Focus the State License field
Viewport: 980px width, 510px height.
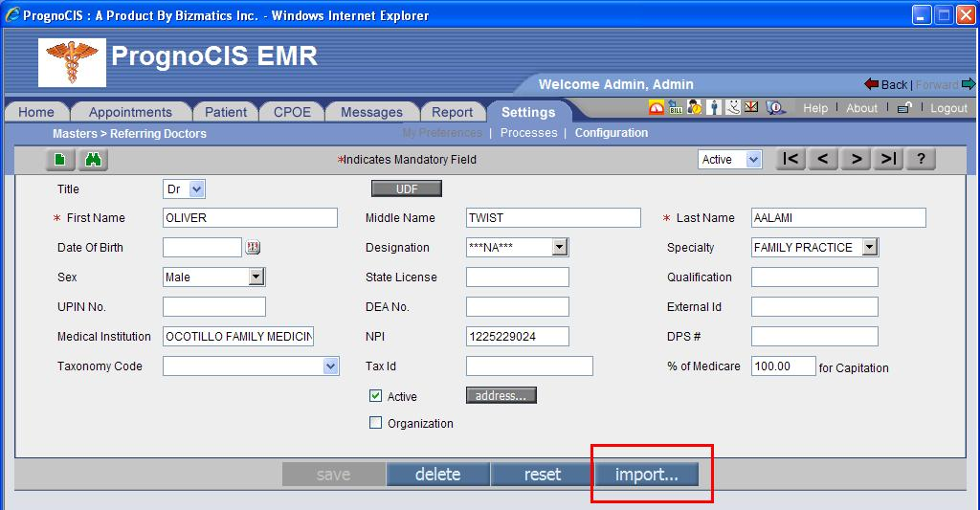[x=518, y=277]
